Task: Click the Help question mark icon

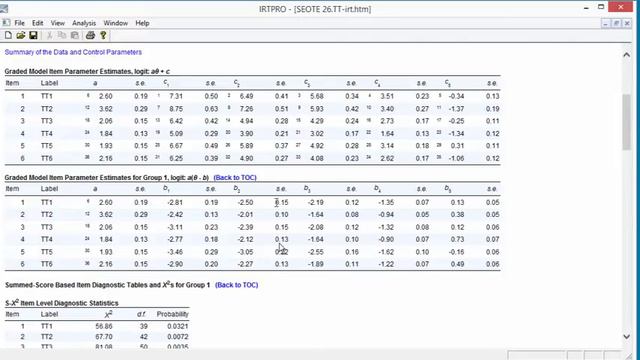Action: (x=103, y=36)
